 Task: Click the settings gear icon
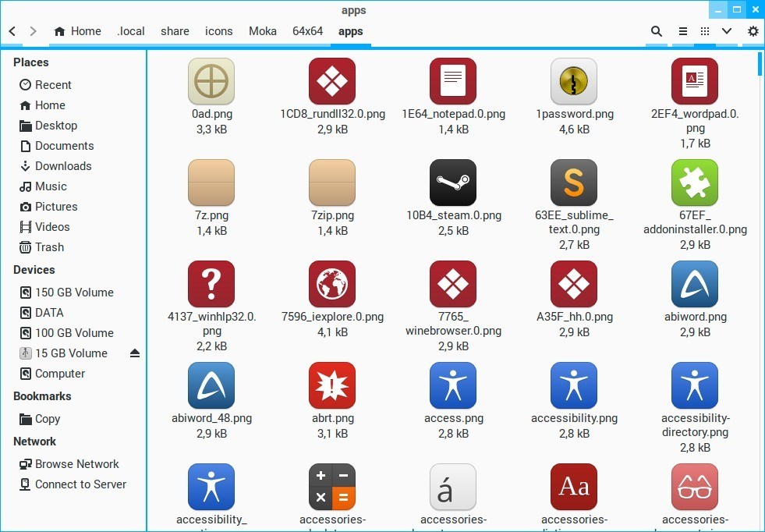pyautogui.click(x=752, y=31)
